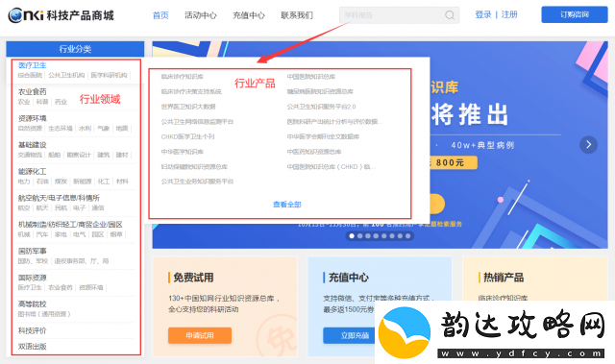Open the 气象 subcategory

click(103, 128)
